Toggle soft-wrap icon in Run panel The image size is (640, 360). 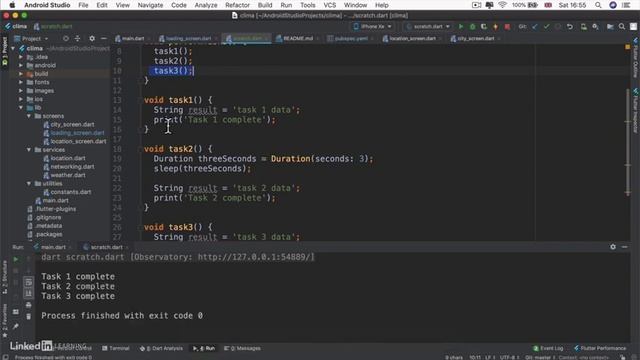[29, 282]
